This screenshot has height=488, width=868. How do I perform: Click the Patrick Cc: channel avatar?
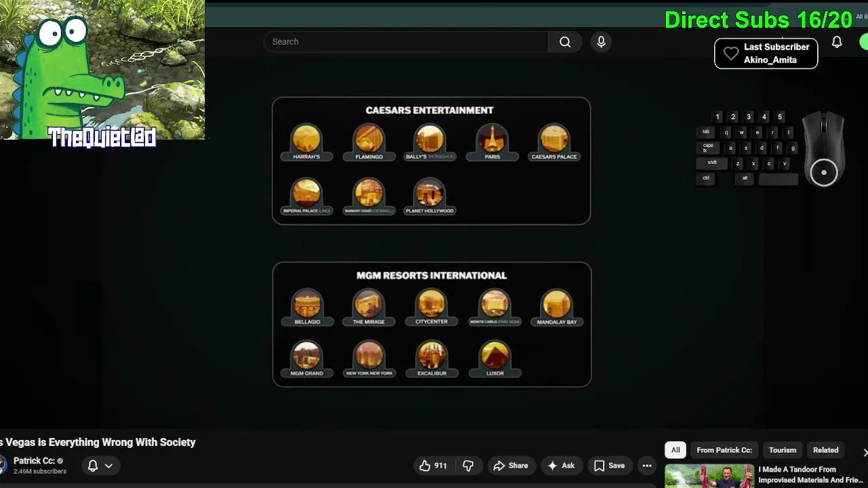tap(3, 465)
